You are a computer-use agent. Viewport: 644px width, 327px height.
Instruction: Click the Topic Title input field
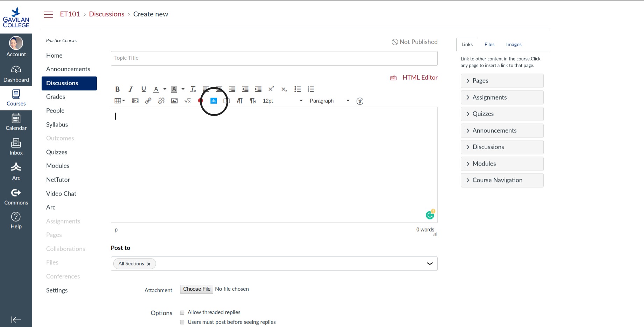[x=274, y=58]
